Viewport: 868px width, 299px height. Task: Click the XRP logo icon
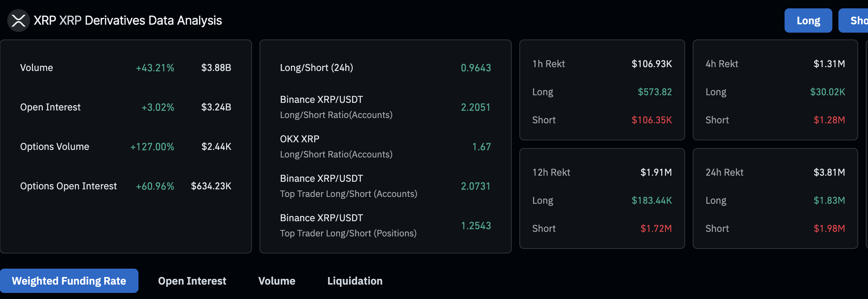18,20
